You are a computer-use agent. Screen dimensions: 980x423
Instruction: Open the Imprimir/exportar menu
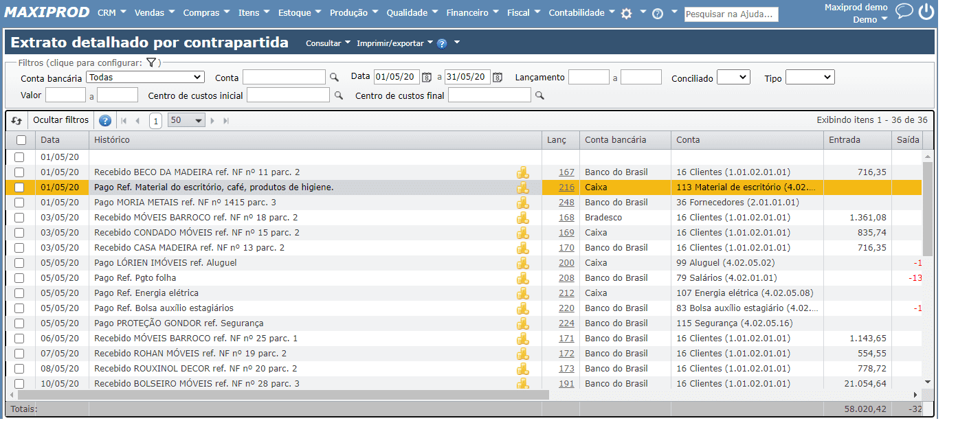394,43
